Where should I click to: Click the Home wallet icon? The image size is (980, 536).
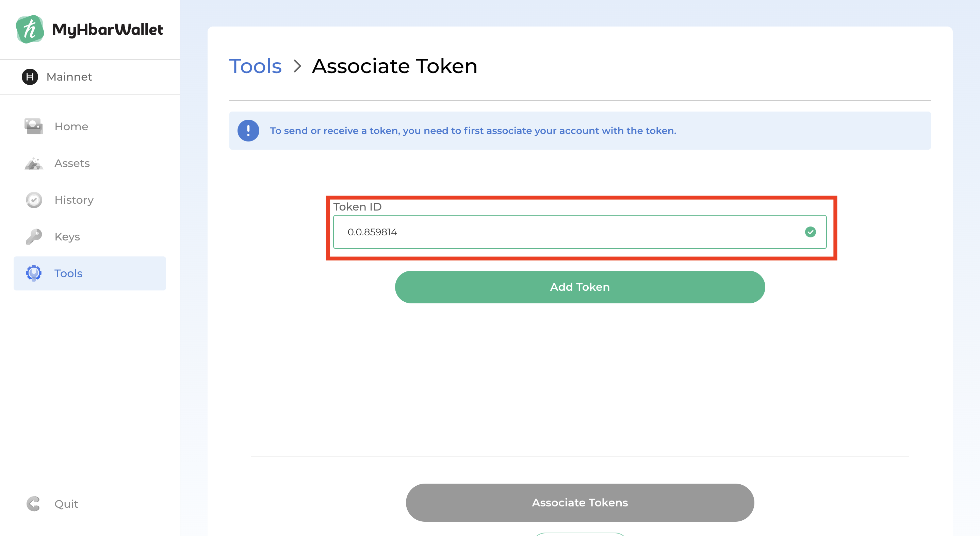pos(34,126)
